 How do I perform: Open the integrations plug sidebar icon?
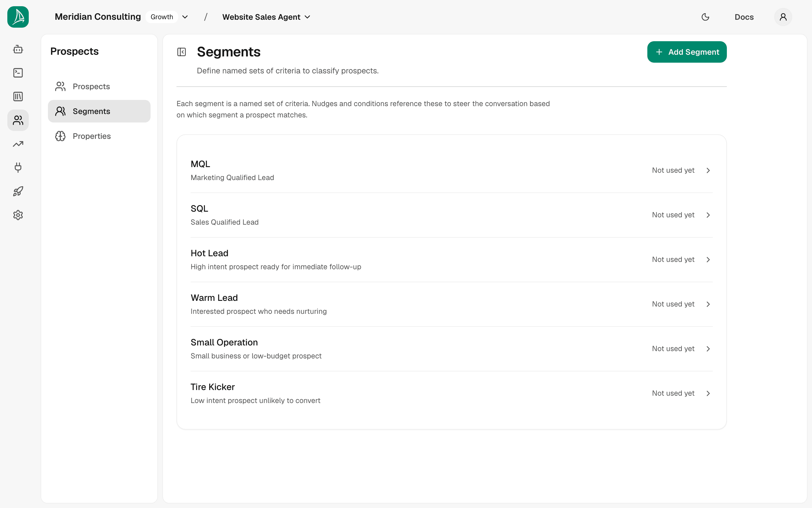point(18,168)
